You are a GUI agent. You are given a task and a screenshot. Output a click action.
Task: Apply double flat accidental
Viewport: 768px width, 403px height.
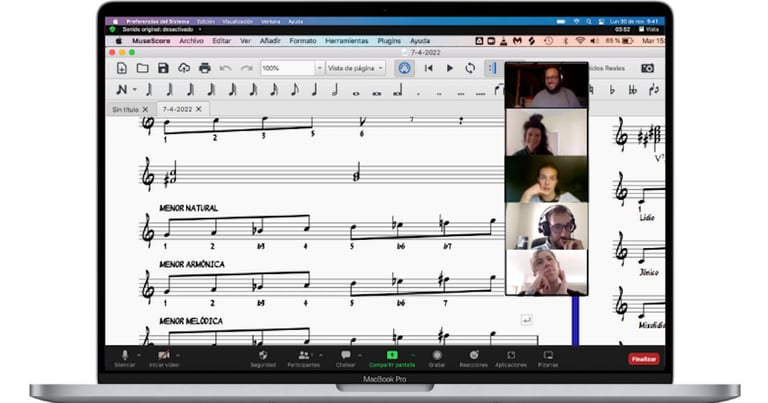click(x=632, y=90)
